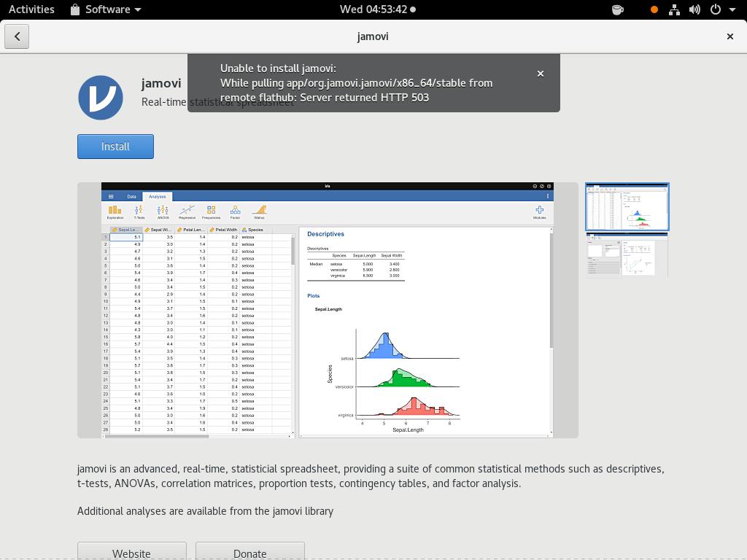Click the Install button for jamovi
The image size is (747, 560).
(x=115, y=147)
